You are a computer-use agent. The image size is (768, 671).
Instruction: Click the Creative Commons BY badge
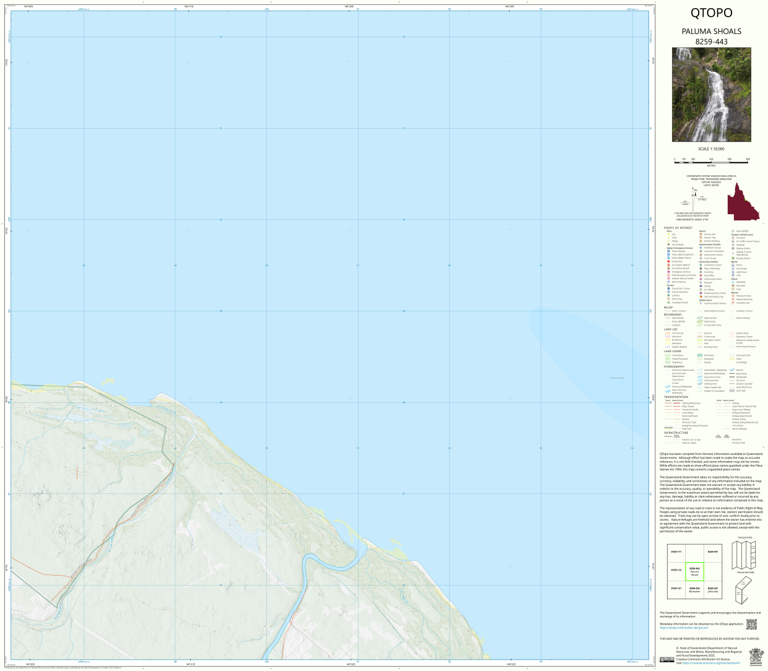pyautogui.click(x=667, y=659)
